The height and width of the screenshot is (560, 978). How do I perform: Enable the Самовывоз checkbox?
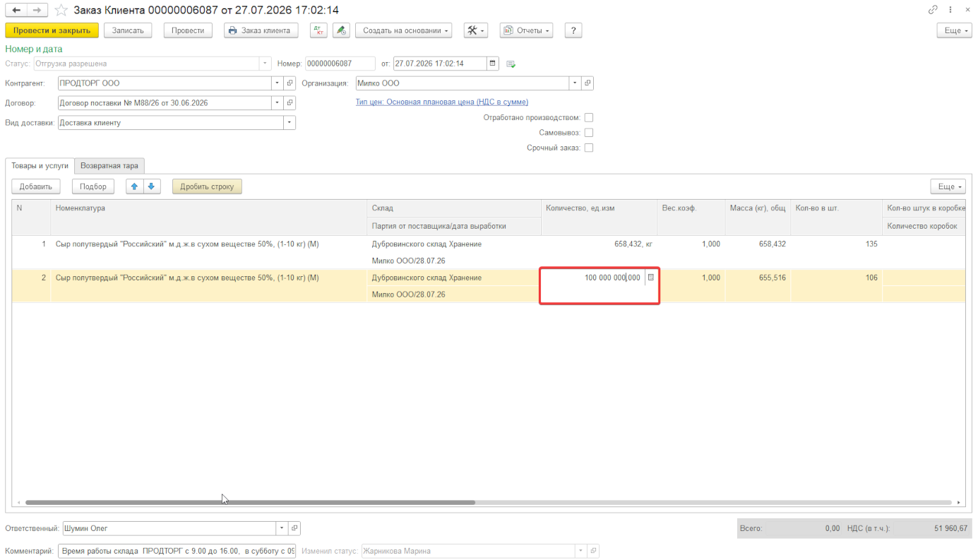(589, 133)
